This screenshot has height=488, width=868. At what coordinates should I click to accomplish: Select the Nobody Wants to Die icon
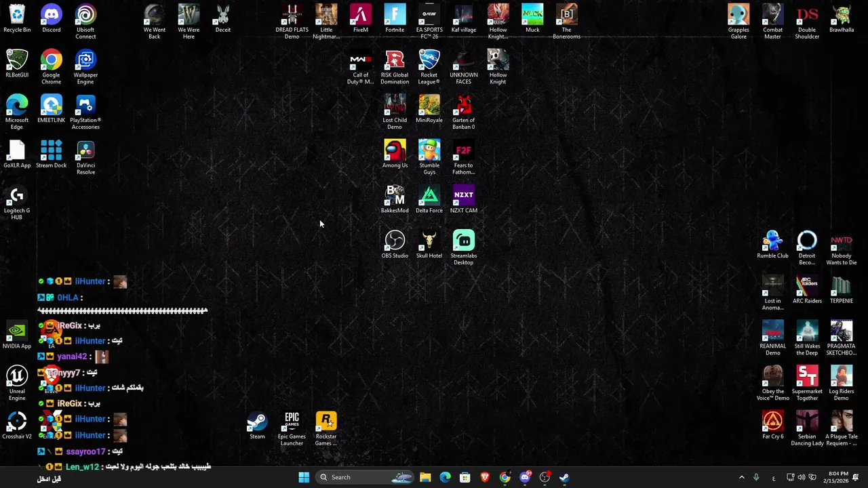[842, 248]
